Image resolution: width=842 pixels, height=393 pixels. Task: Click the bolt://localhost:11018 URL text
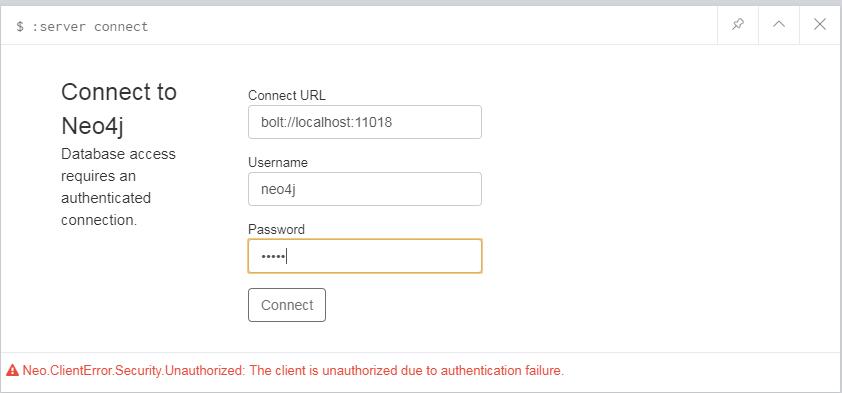click(326, 122)
